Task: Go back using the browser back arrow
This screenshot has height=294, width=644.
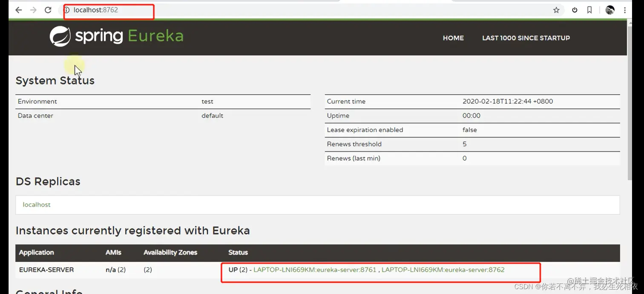Action: pos(18,10)
